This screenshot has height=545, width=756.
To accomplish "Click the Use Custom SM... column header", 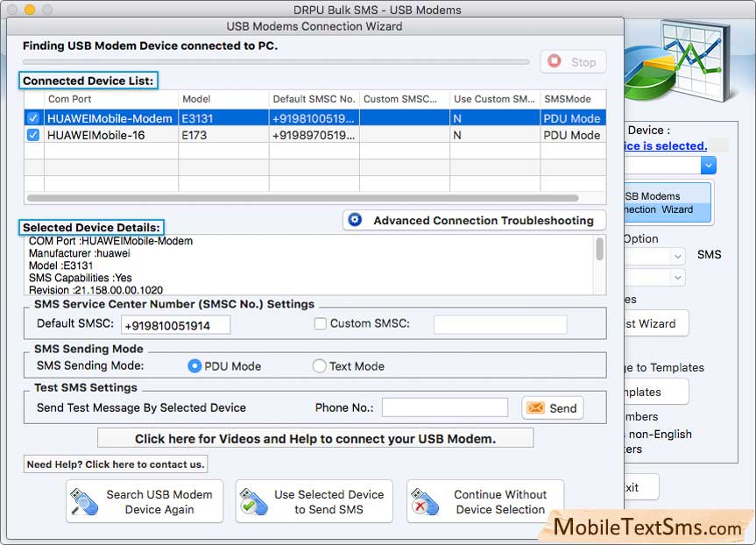I will point(495,99).
